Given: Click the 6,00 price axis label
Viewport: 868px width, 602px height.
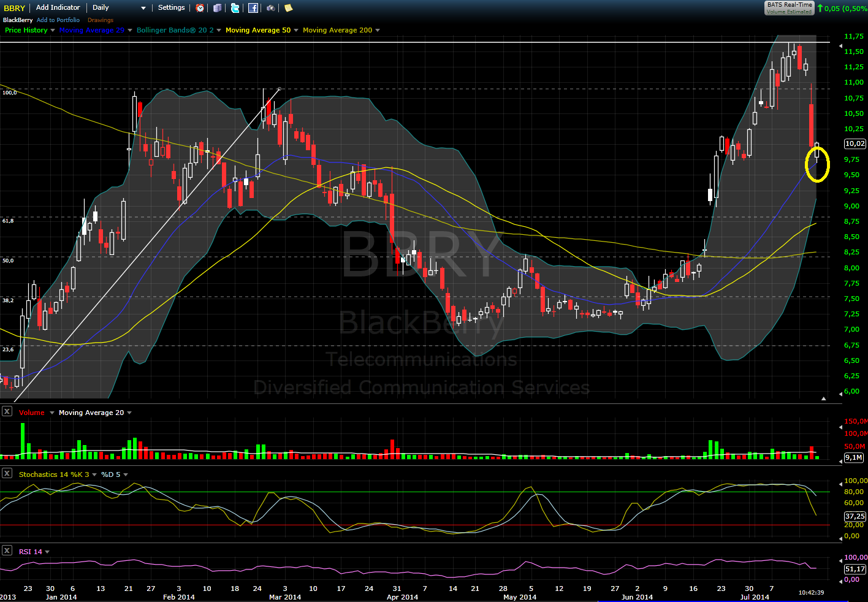Looking at the screenshot, I should [851, 391].
